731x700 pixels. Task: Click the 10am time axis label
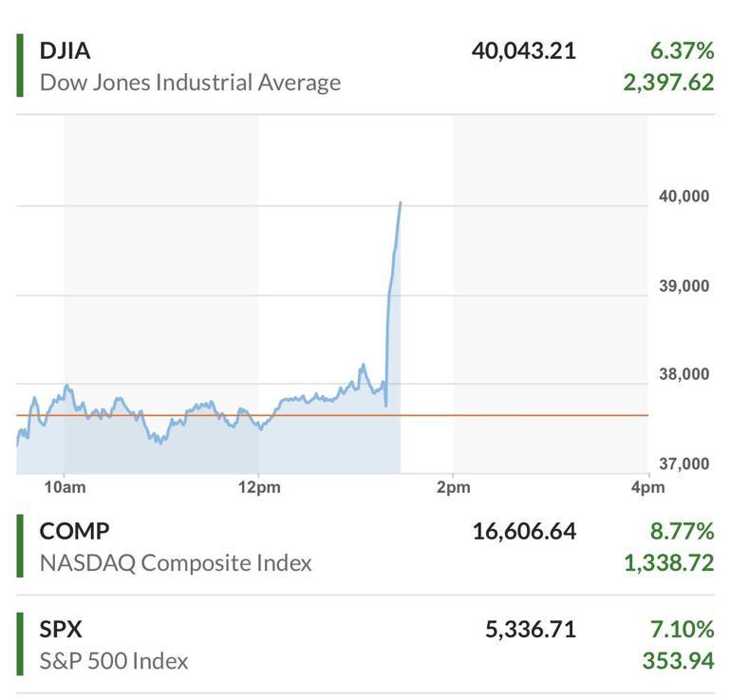65,487
